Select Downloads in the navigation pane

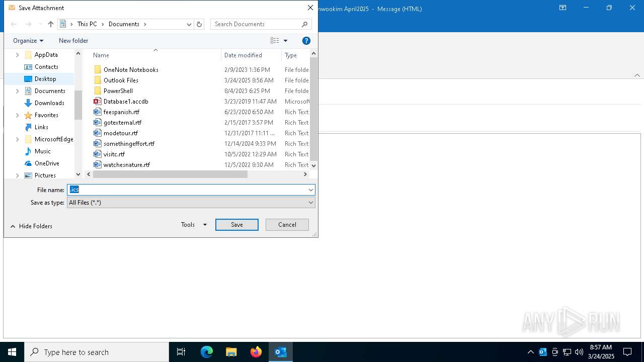(x=49, y=103)
